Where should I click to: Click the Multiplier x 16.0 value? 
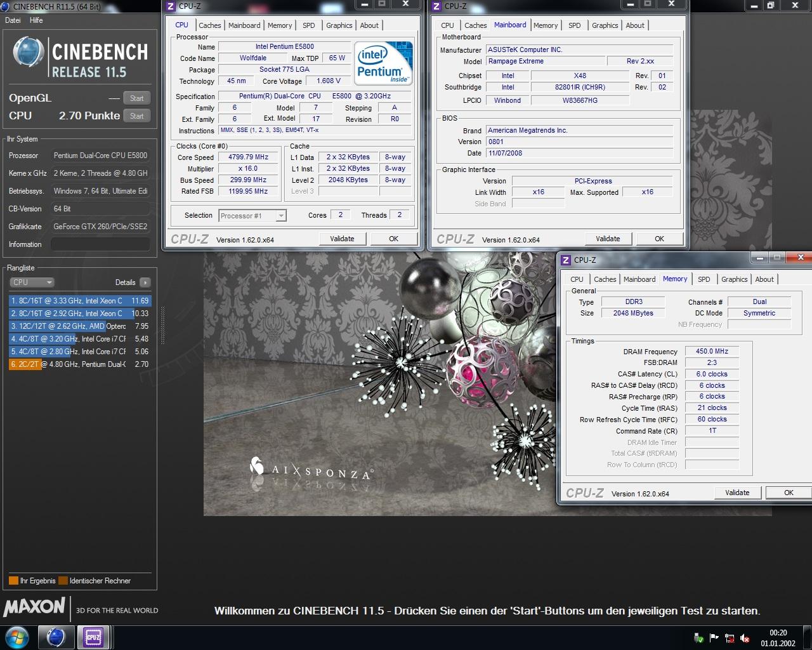pyautogui.click(x=248, y=169)
